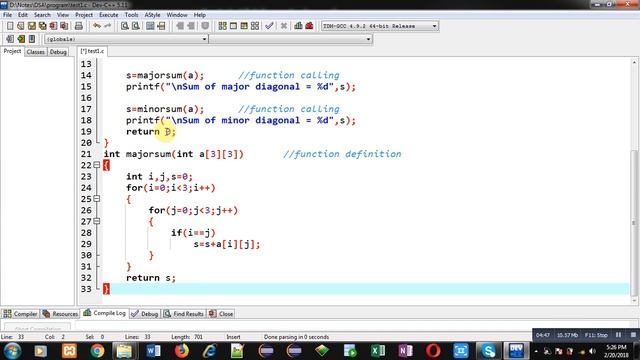Click the 'Length: 701' status bar entry
The width and height of the screenshot is (640, 360).
coord(187,337)
